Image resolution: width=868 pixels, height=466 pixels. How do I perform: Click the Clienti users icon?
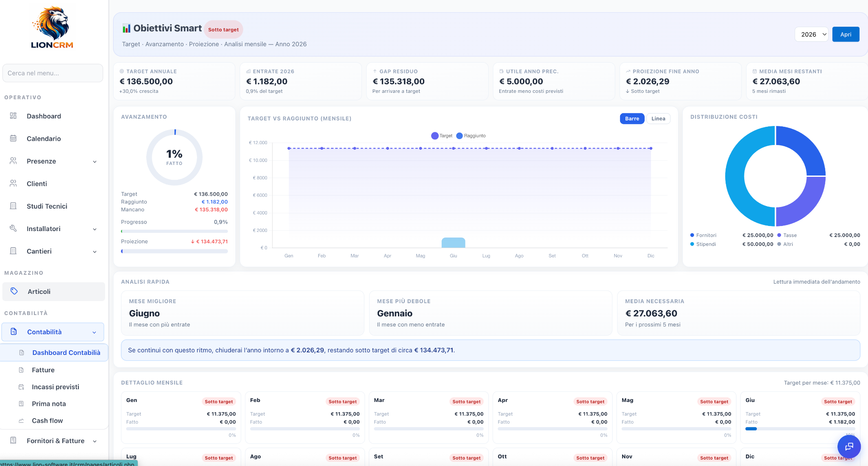(x=13, y=183)
